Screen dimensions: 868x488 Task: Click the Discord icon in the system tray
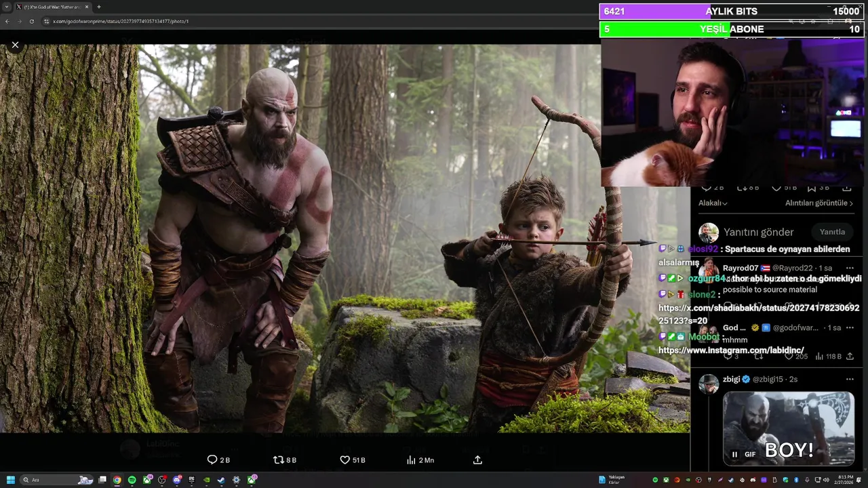[753, 480]
